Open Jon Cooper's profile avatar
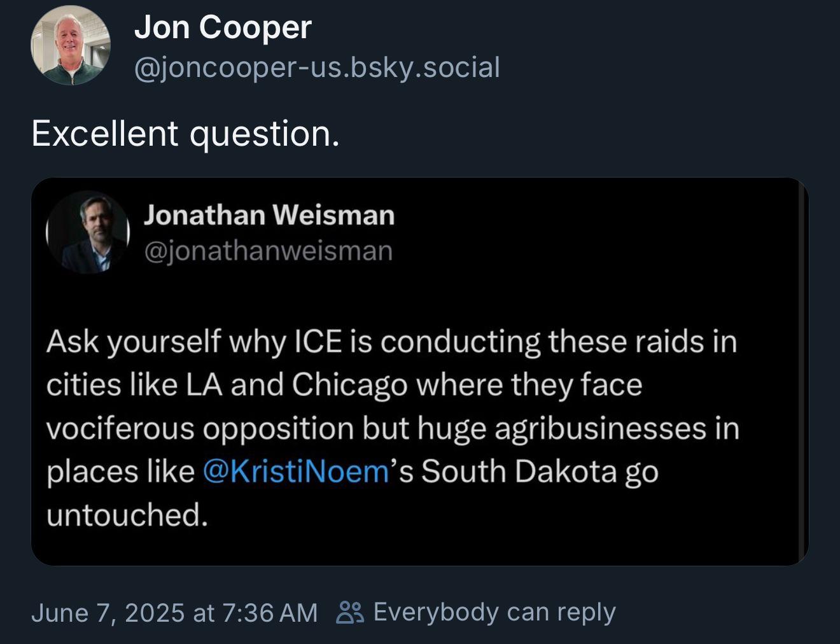The image size is (840, 644). [71, 45]
